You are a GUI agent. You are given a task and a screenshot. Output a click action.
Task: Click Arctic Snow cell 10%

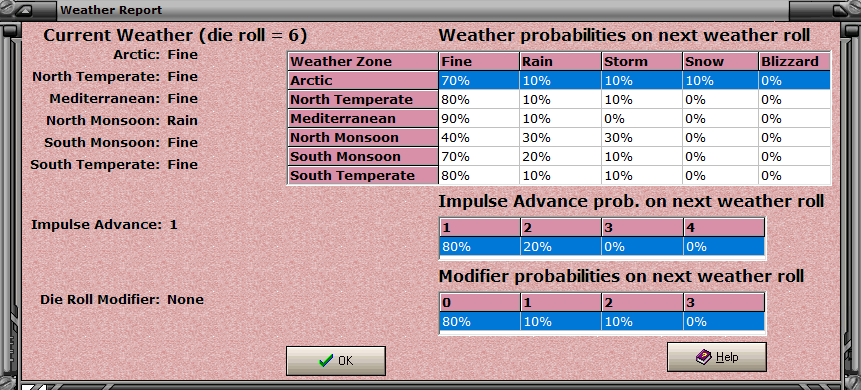pos(720,81)
